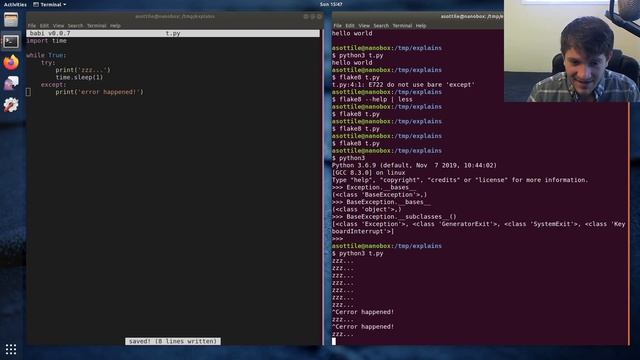The height and width of the screenshot is (360, 640).
Task: Open View menu in left terminal window
Action: [x=58, y=26]
